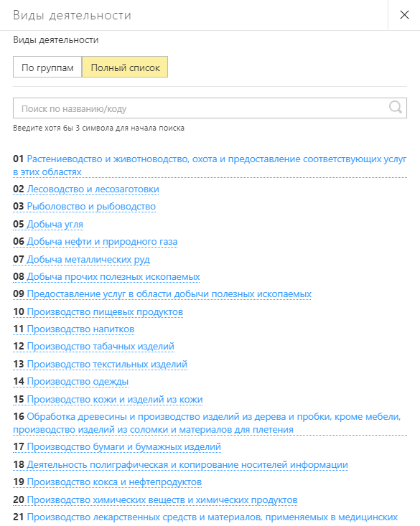
Task: Choose 15 Производство кожи и изделий из кожи
Action: 108,399
